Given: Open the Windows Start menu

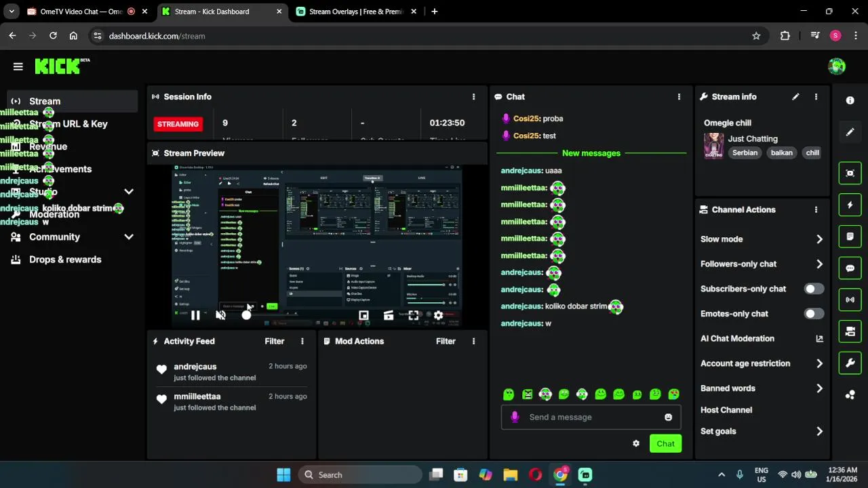Looking at the screenshot, I should pyautogui.click(x=283, y=475).
